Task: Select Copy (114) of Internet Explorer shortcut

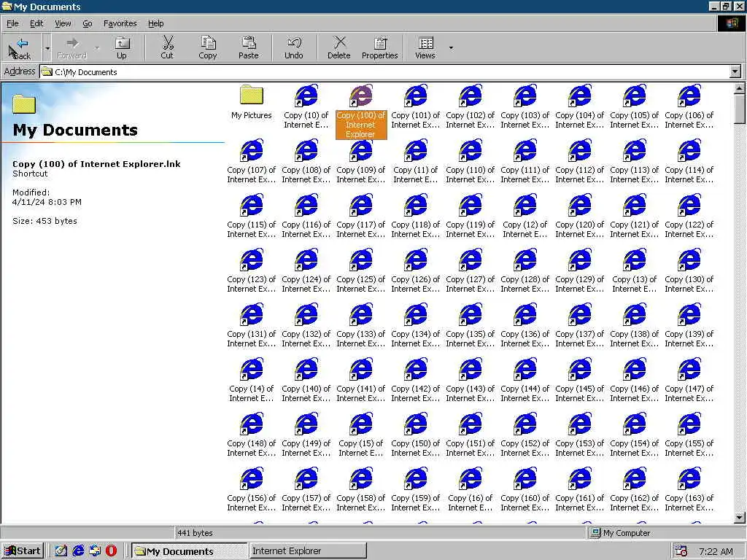Action: 689,161
